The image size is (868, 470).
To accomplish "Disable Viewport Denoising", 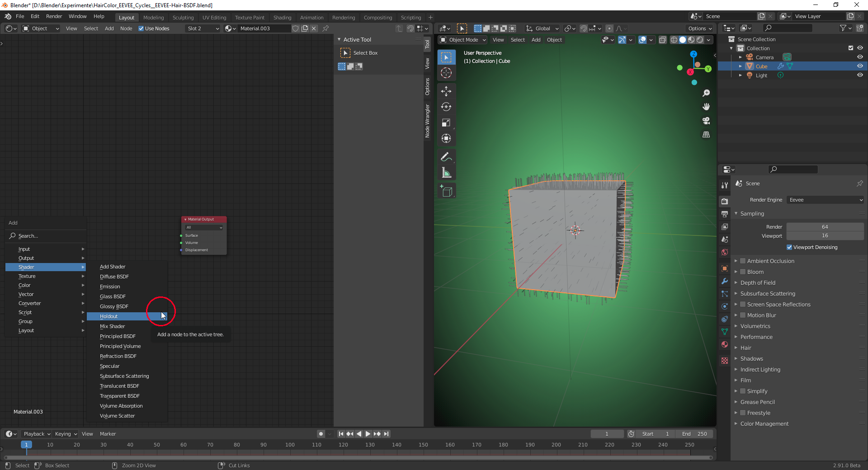I will point(789,247).
